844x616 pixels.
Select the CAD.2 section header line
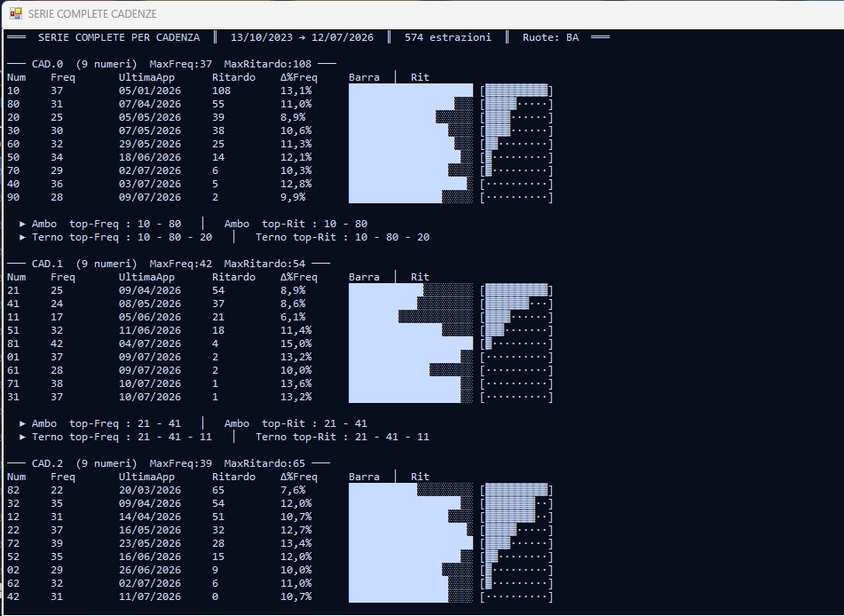click(169, 463)
